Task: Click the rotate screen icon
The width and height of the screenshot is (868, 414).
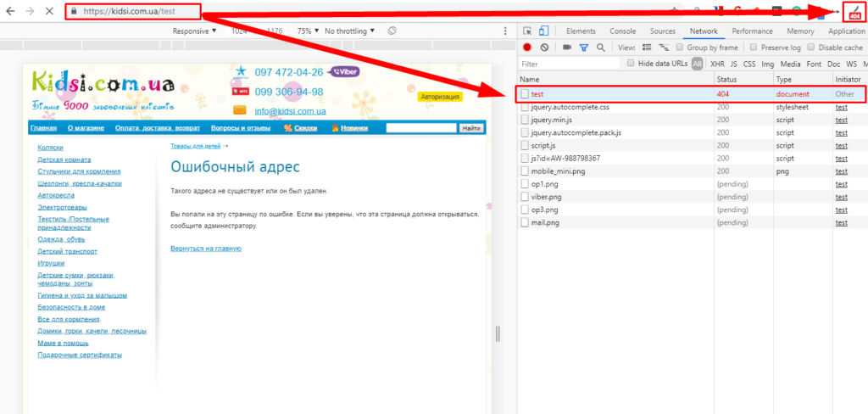Action: click(x=392, y=31)
